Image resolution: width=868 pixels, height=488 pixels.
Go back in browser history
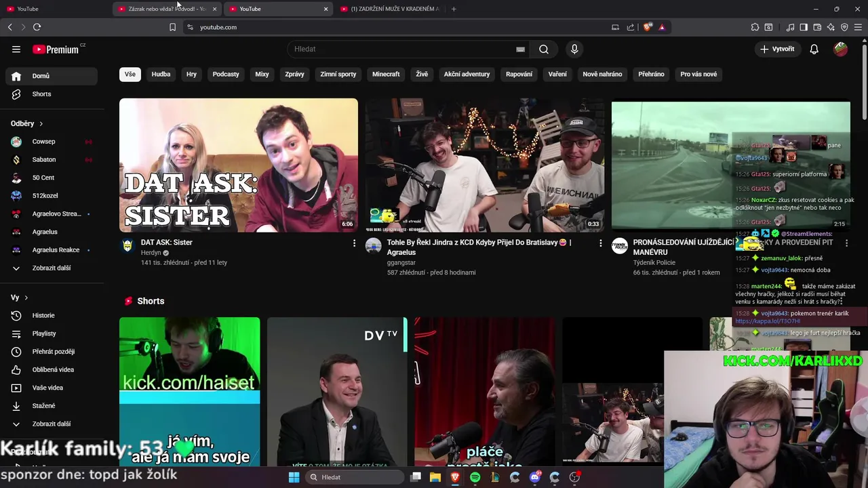pos(9,27)
